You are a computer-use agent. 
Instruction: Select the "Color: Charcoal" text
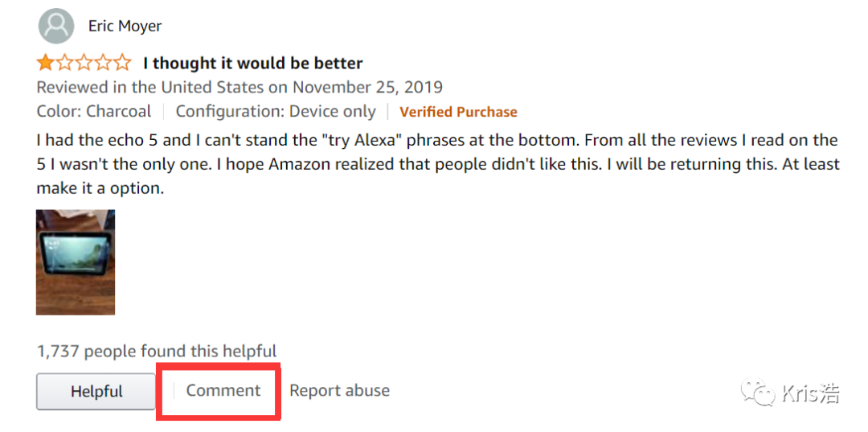click(93, 112)
